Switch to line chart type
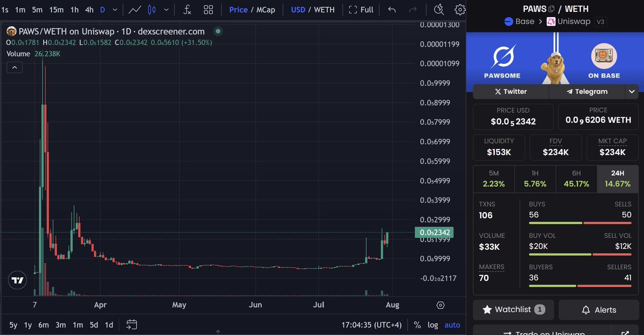Image resolution: width=644 pixels, height=335 pixels. (x=135, y=10)
